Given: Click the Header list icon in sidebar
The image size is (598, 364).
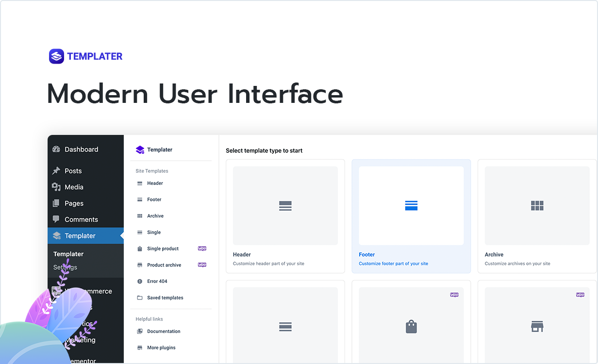Looking at the screenshot, I should tap(140, 183).
